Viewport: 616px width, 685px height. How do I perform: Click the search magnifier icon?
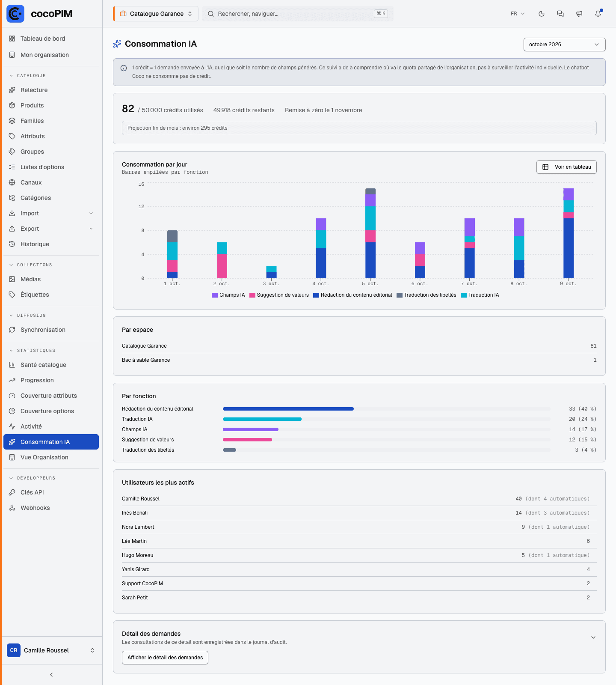(x=211, y=14)
